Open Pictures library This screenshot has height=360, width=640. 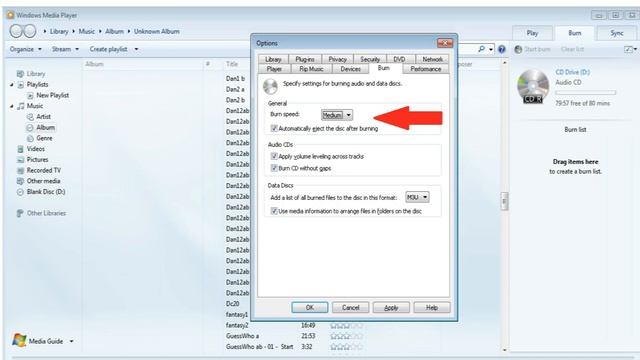(x=37, y=160)
